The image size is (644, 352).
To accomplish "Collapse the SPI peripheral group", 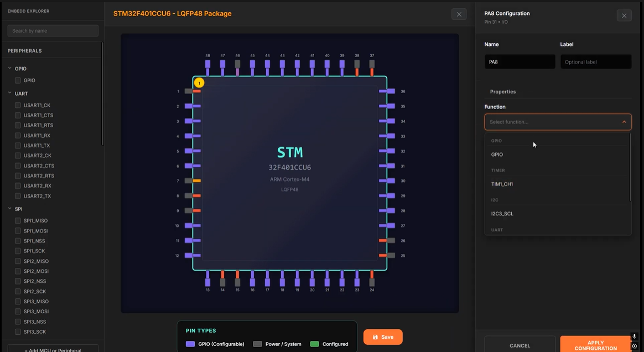I will tap(10, 209).
